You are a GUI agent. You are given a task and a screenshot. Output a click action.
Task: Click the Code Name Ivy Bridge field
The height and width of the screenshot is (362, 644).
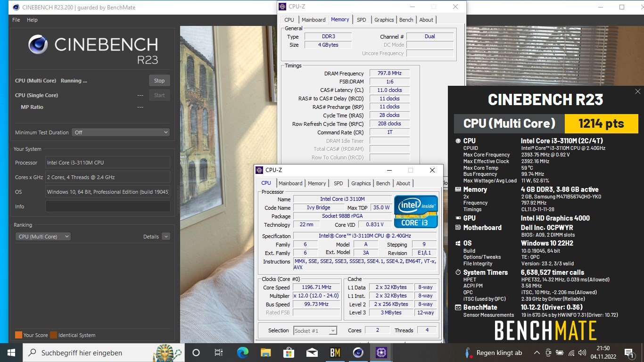[319, 207]
